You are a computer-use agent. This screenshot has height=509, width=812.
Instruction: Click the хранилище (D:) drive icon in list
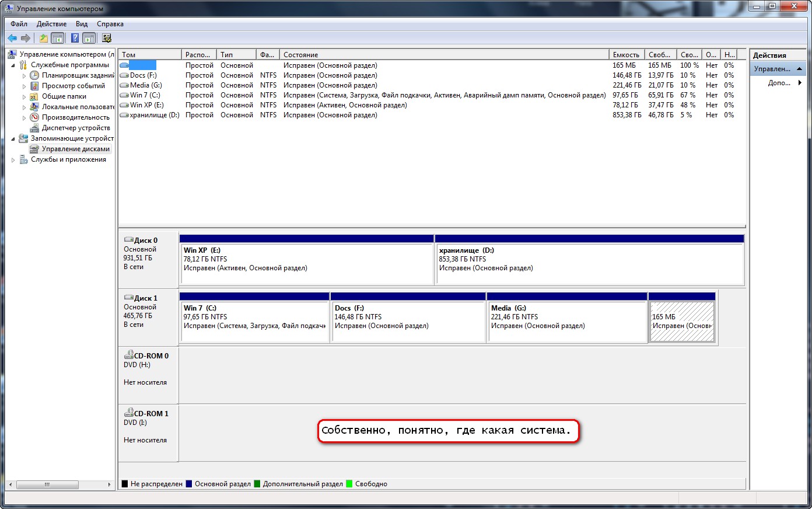[124, 115]
